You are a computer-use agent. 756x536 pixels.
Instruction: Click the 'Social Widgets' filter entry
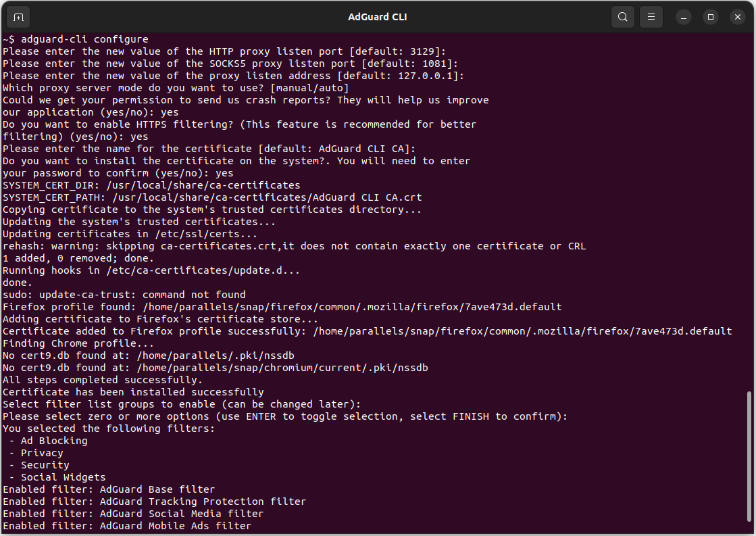pyautogui.click(x=63, y=477)
